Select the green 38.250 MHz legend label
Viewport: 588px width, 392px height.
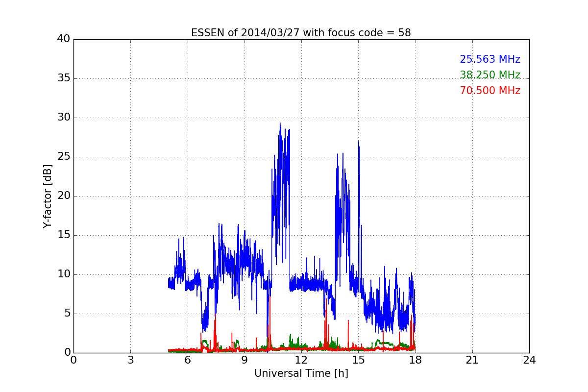[490, 75]
